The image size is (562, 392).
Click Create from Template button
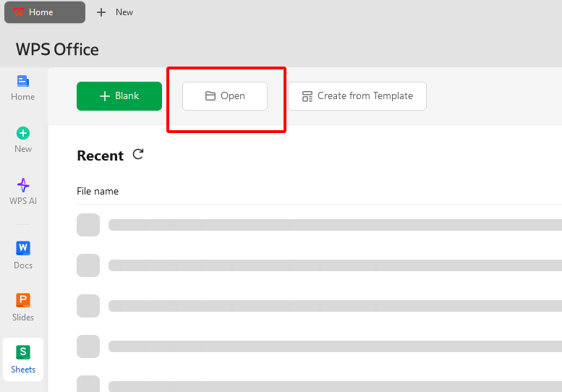[x=357, y=96]
